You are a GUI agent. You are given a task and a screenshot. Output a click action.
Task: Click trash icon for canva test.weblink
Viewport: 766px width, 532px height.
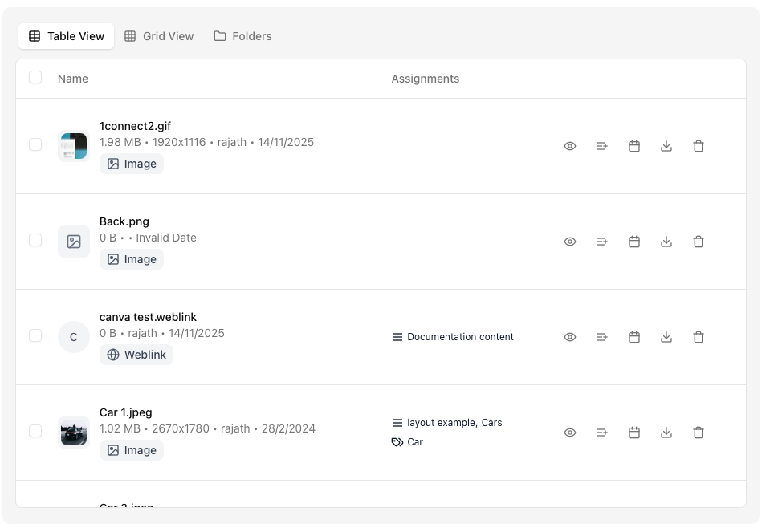699,337
